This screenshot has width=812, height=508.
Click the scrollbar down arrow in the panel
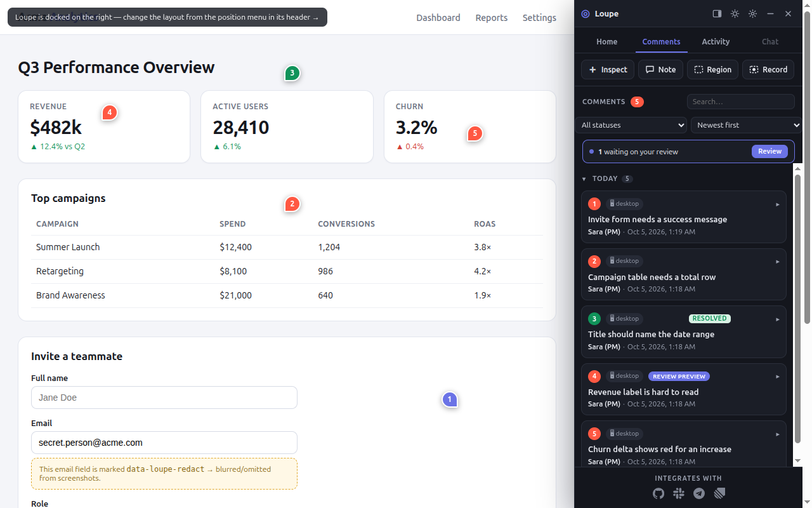[798, 460]
